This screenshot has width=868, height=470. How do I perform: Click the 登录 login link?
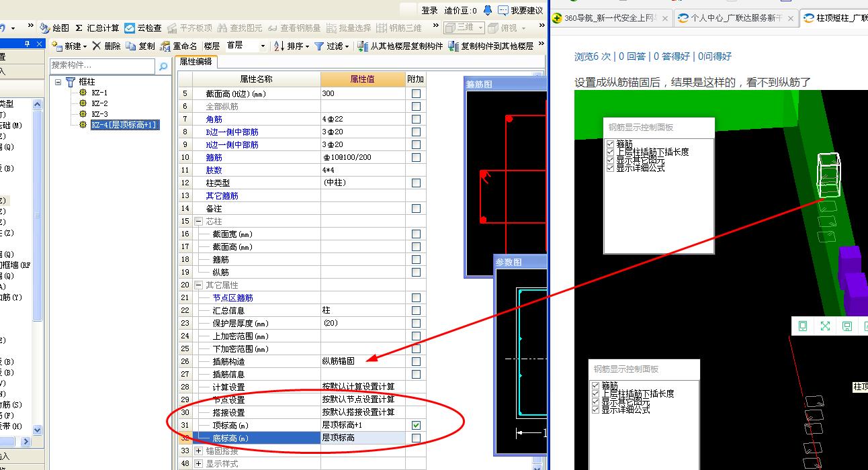430,10
